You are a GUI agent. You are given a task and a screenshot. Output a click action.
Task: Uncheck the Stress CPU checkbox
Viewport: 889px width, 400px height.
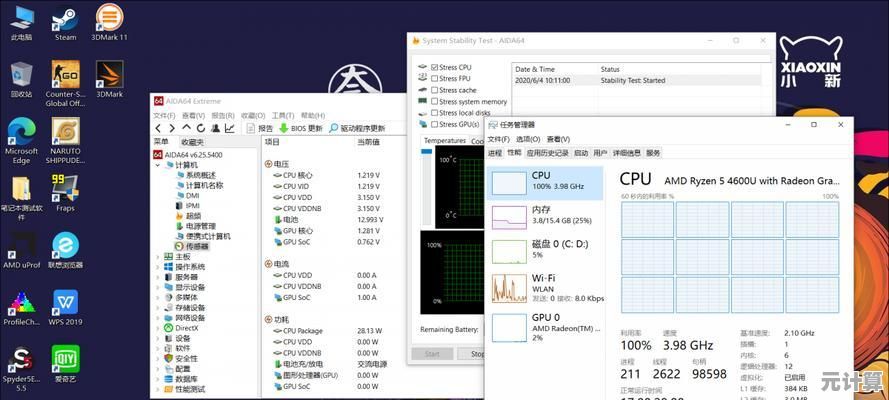tap(434, 67)
